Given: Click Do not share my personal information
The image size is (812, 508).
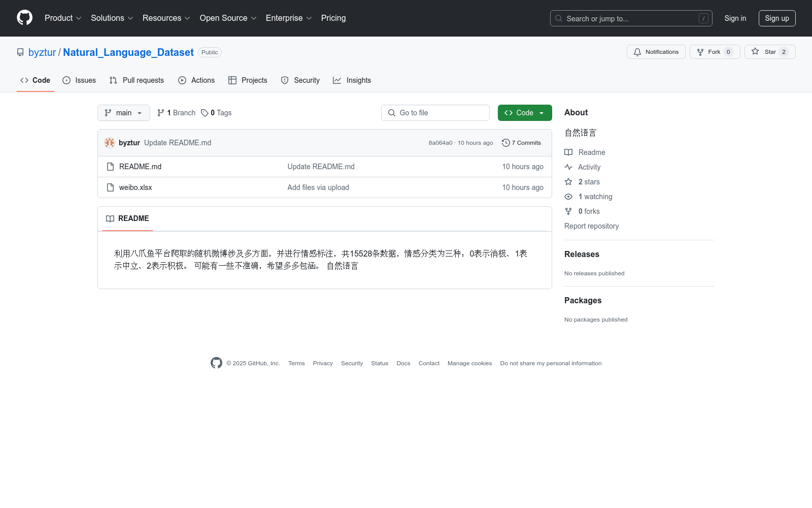Looking at the screenshot, I should pos(551,363).
